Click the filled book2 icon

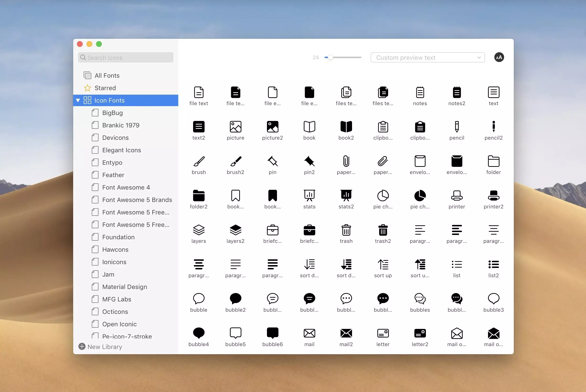346,126
